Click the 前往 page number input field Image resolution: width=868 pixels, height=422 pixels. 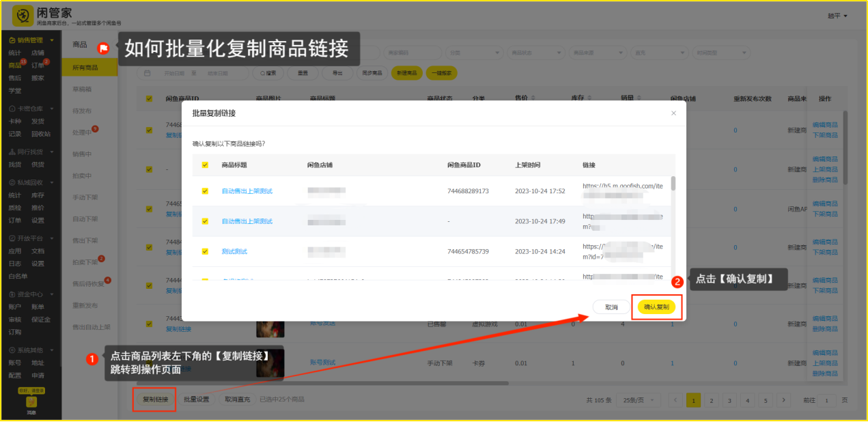[827, 400]
